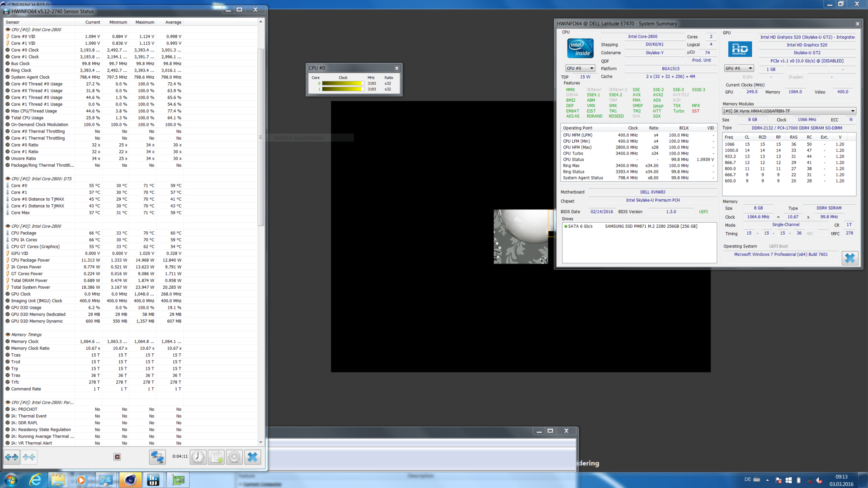This screenshot has height=488, width=868.
Task: Select the Memory Timings sensor group header
Action: click(x=26, y=335)
